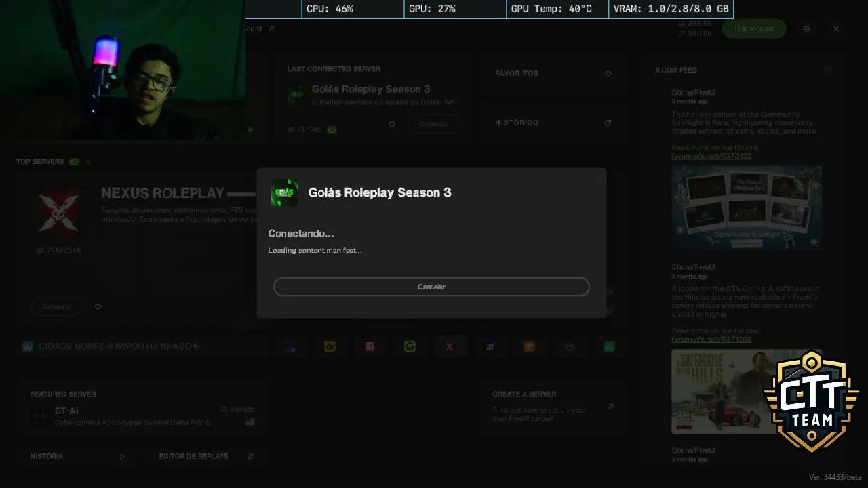The width and height of the screenshot is (868, 488).
Task: Click the Goiás Roleplay server logo in the dialog
Action: pos(284,192)
